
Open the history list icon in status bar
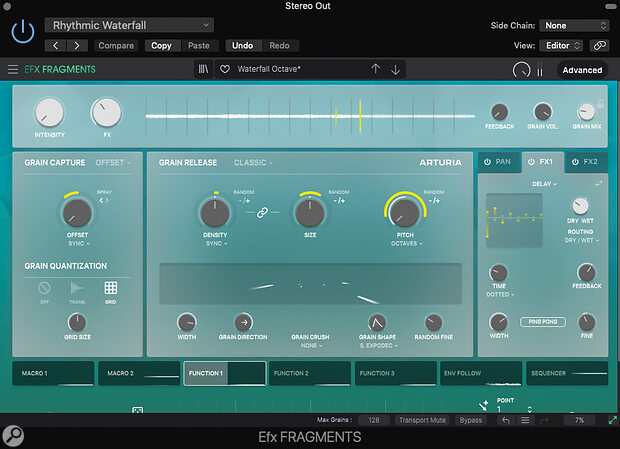[x=525, y=420]
